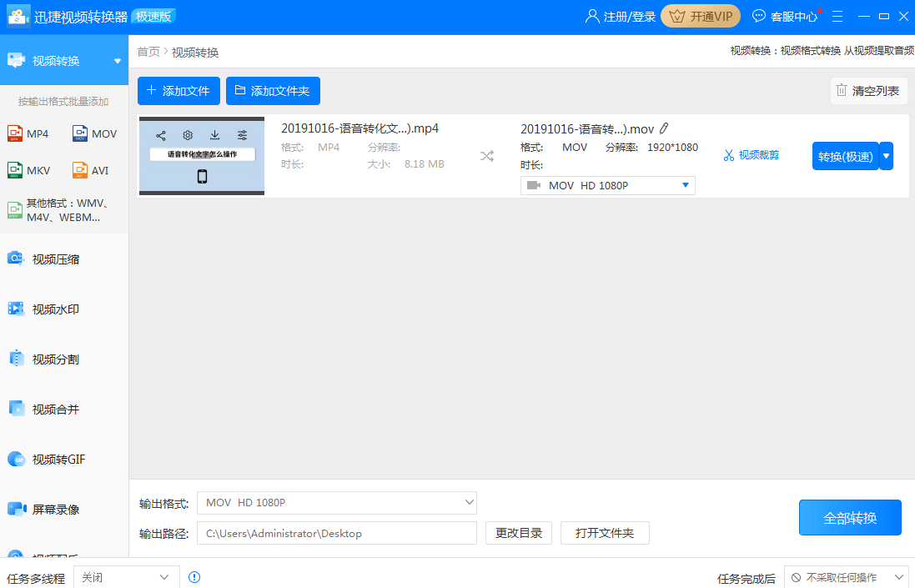Open the 注册/登录 user account link

click(621, 17)
